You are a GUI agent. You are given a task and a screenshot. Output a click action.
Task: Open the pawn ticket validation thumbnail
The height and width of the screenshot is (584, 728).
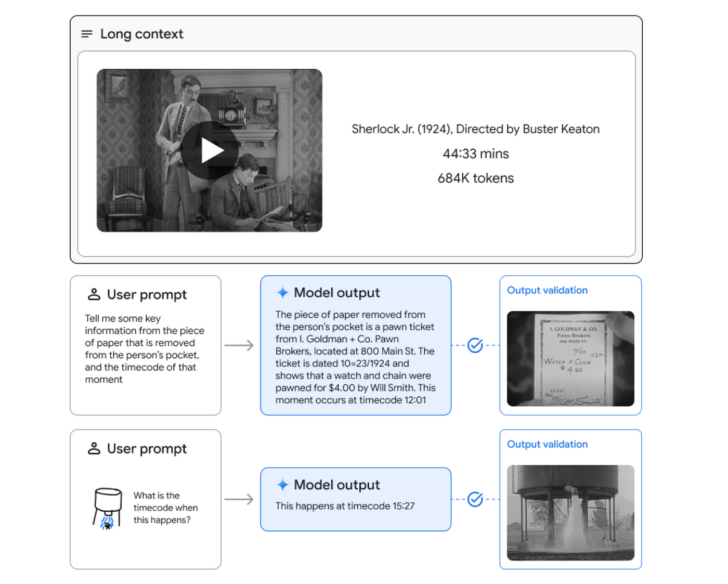570,358
